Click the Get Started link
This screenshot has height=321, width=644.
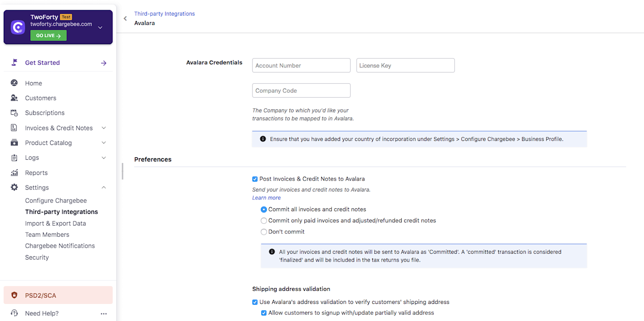click(x=42, y=63)
